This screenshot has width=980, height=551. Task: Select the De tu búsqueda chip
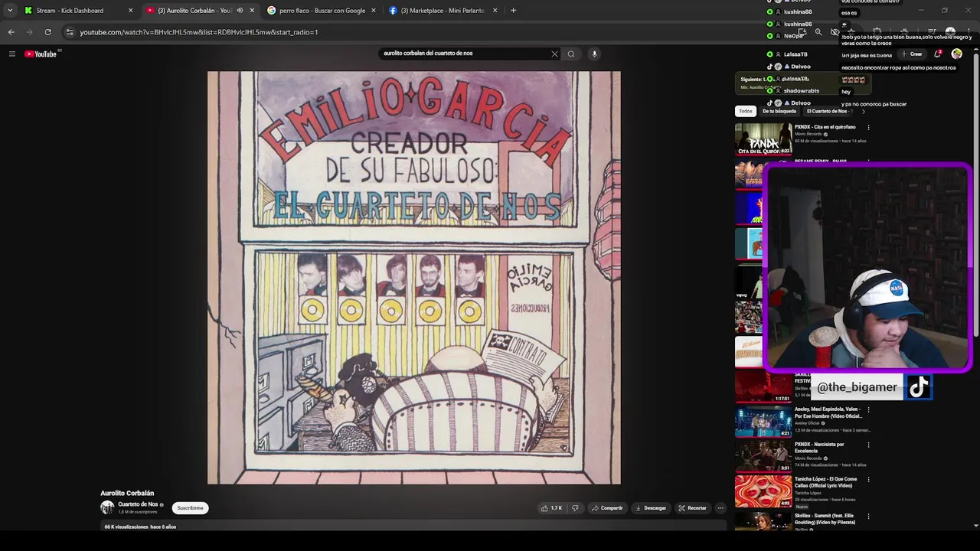point(779,111)
